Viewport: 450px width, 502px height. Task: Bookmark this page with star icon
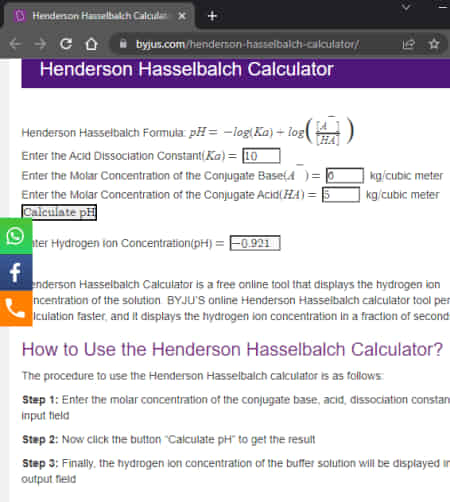pyautogui.click(x=434, y=44)
